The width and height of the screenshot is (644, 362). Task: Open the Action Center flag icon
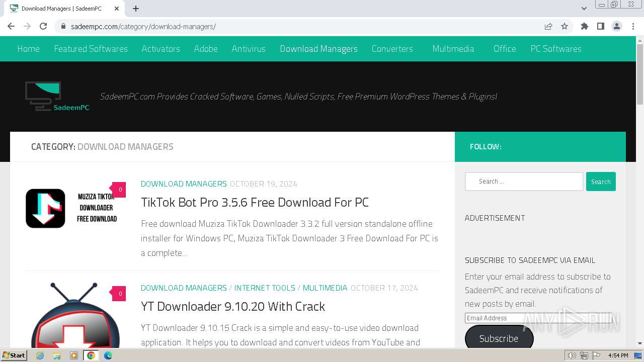click(596, 355)
